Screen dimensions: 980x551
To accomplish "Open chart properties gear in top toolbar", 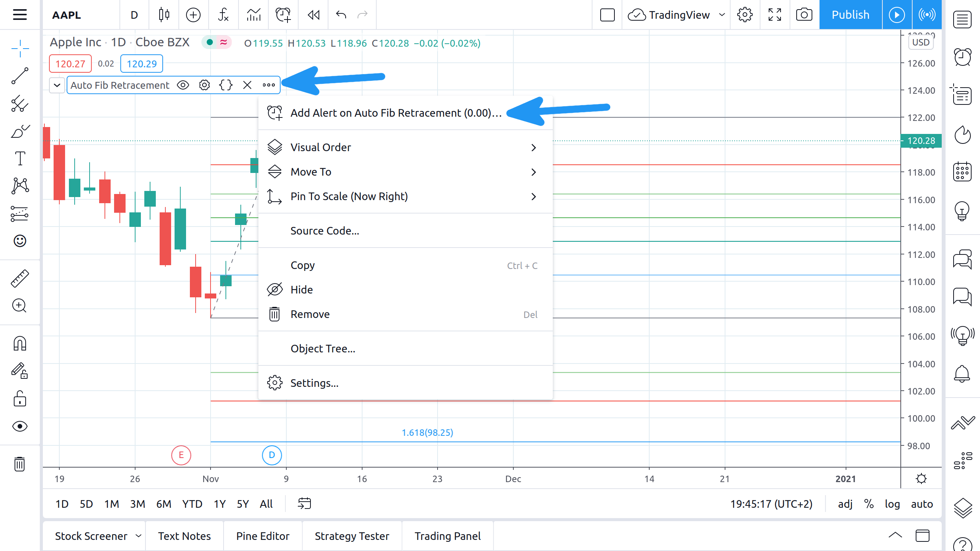I will coord(745,15).
